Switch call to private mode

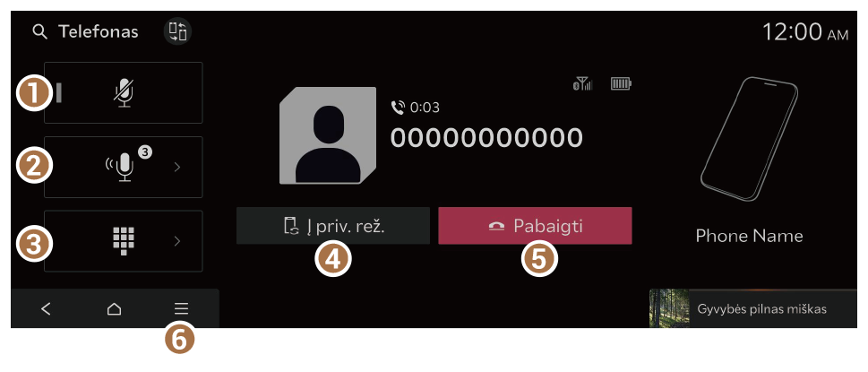[332, 226]
